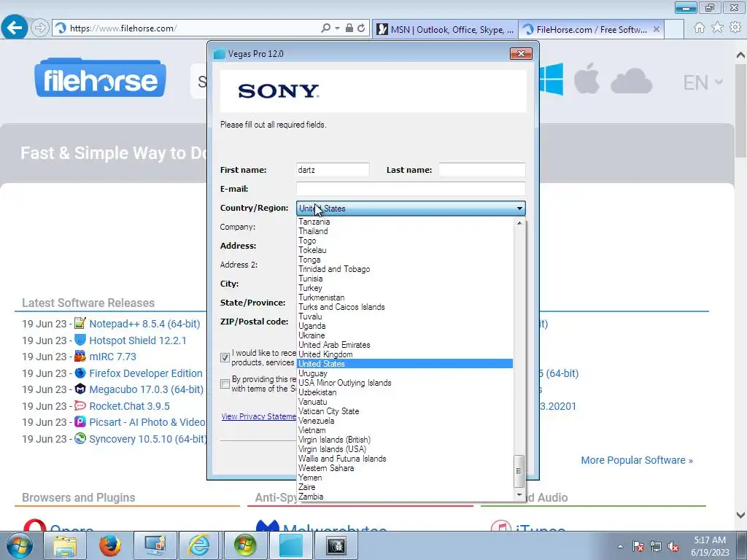Tick the 'By providing this' agreement checkbox

click(225, 384)
